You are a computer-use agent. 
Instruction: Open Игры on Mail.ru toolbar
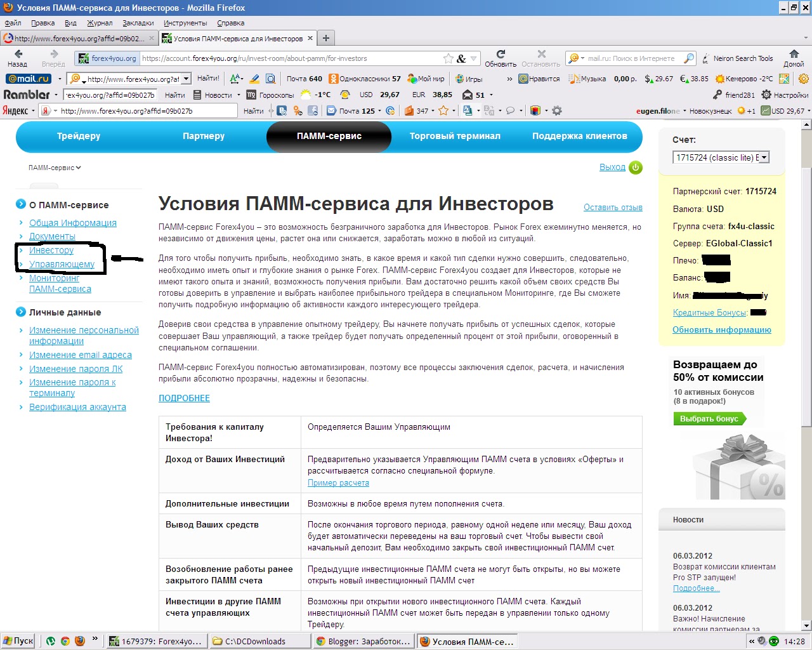(x=469, y=79)
